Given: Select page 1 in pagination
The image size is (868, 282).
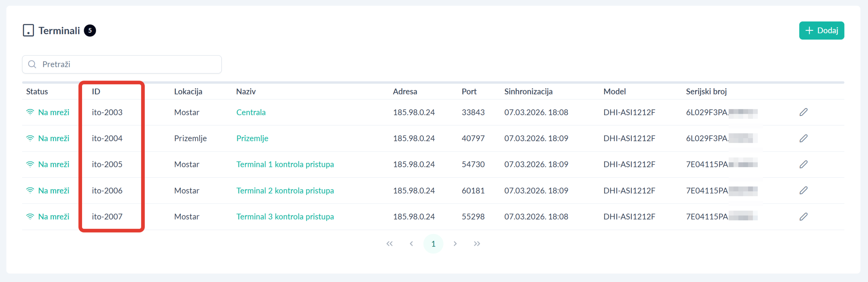Looking at the screenshot, I should click(433, 244).
